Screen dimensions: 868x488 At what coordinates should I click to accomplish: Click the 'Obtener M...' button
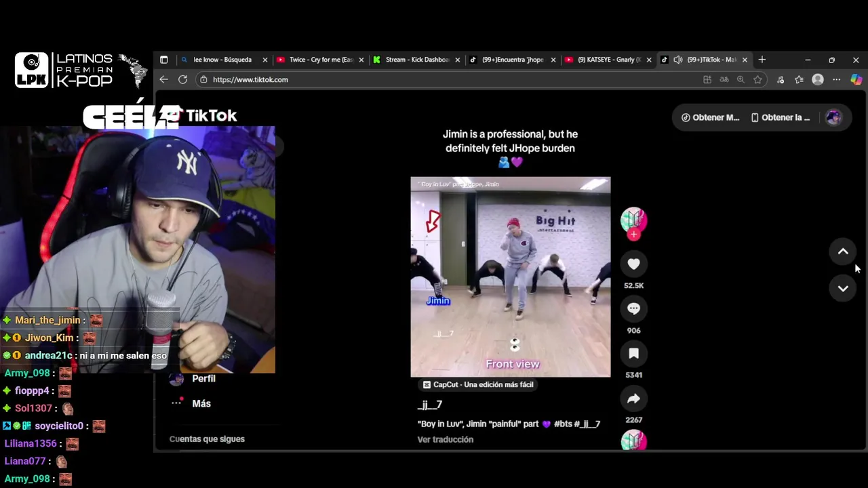tap(710, 117)
